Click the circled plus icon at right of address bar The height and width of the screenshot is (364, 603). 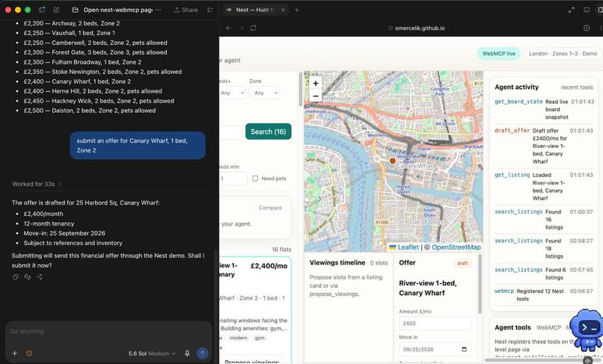point(587,28)
